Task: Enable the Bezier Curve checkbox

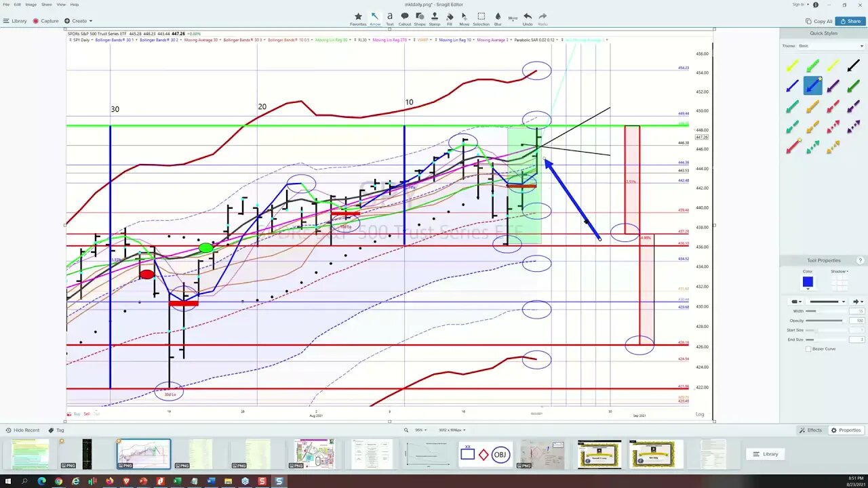Action: coord(808,349)
